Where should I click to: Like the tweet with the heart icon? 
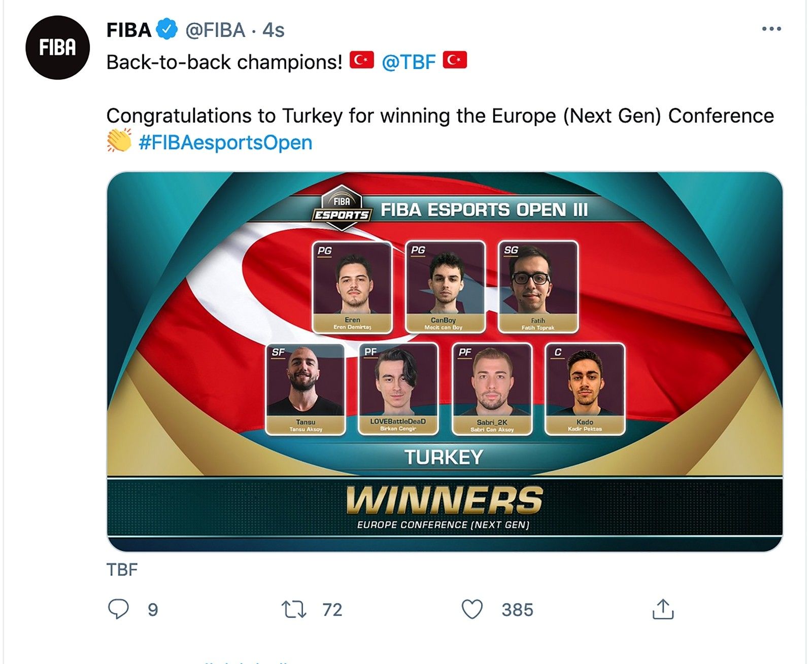pyautogui.click(x=471, y=609)
